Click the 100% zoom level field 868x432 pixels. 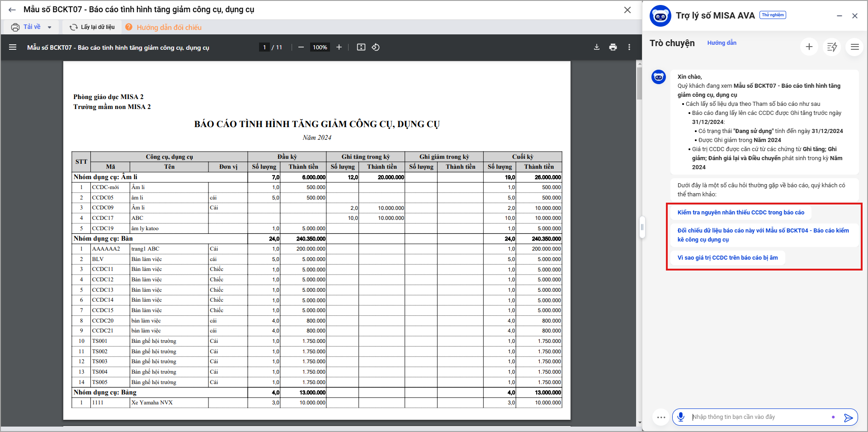320,47
